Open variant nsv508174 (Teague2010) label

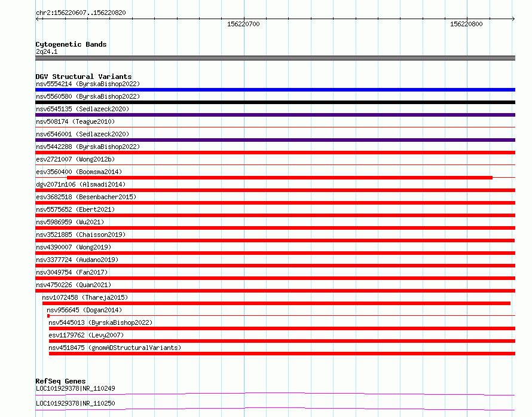(x=75, y=121)
